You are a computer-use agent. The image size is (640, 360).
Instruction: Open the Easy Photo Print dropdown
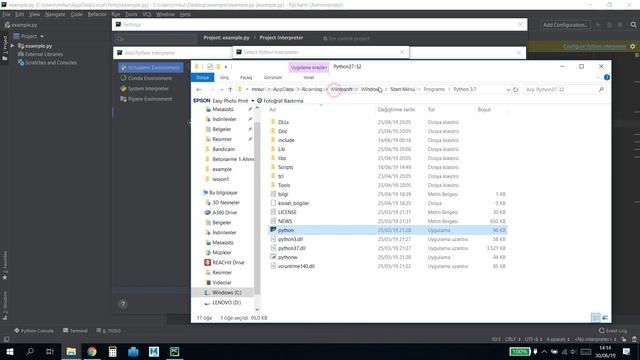[253, 101]
